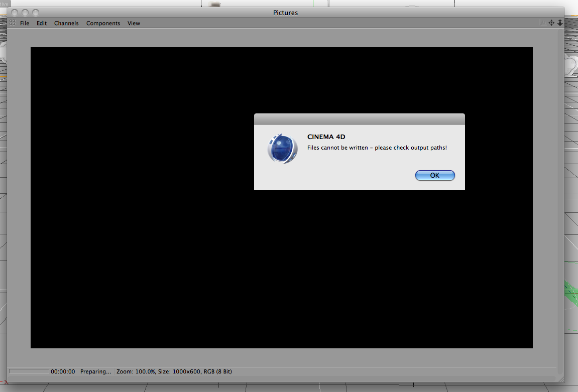The height and width of the screenshot is (392, 578).
Task: Click the "Preparing..." status text
Action: tap(95, 371)
